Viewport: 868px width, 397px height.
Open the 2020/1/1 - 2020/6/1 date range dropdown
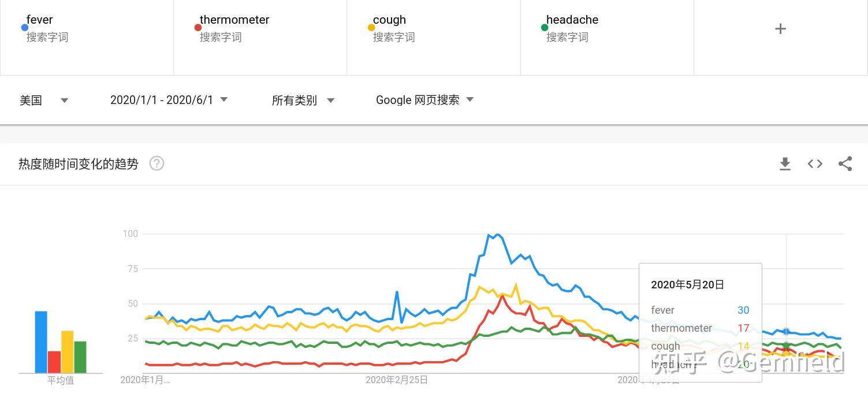(x=169, y=100)
